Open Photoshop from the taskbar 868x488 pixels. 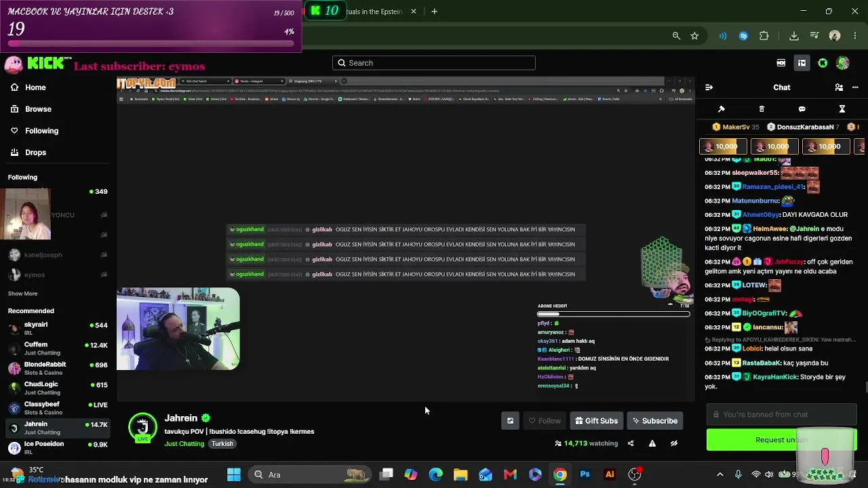click(585, 474)
